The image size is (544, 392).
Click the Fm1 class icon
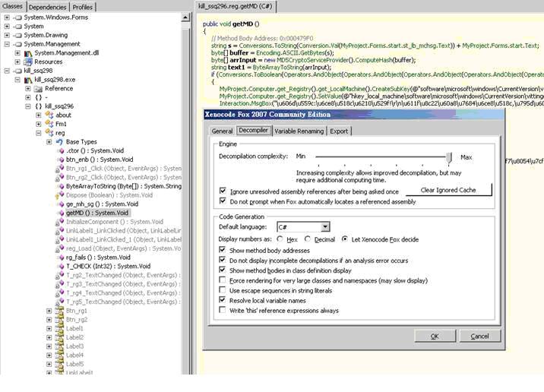(49, 124)
